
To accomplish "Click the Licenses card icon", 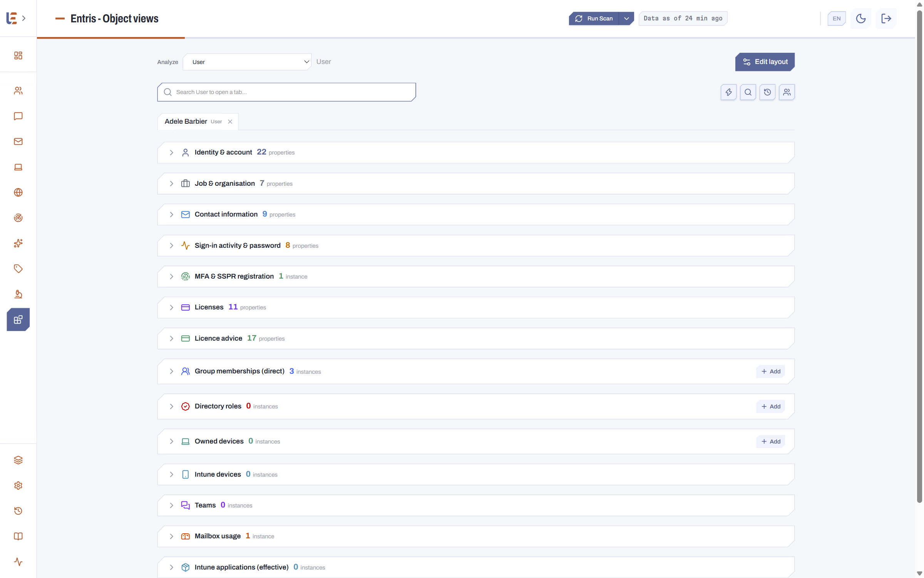I will pyautogui.click(x=185, y=307).
